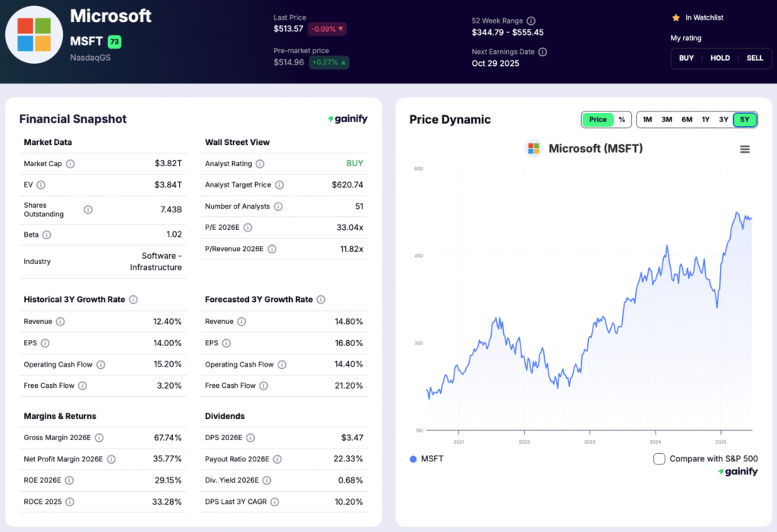
Task: Select the 3M chart timeframe
Action: click(x=666, y=119)
